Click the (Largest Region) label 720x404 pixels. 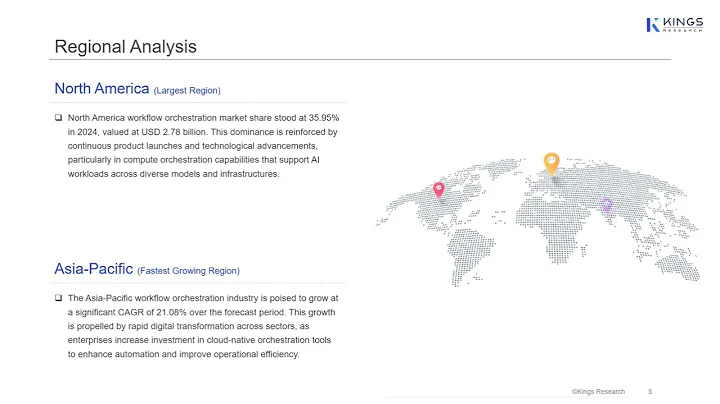click(187, 90)
